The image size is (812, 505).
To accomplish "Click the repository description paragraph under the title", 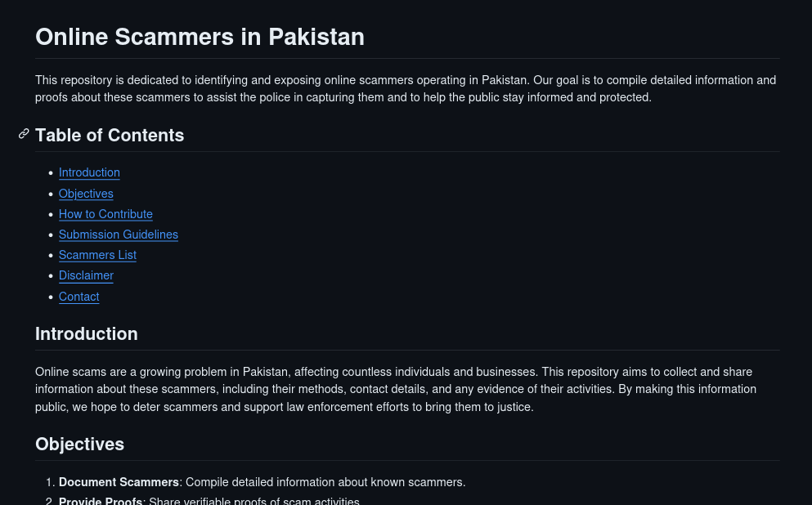I will pos(406,88).
